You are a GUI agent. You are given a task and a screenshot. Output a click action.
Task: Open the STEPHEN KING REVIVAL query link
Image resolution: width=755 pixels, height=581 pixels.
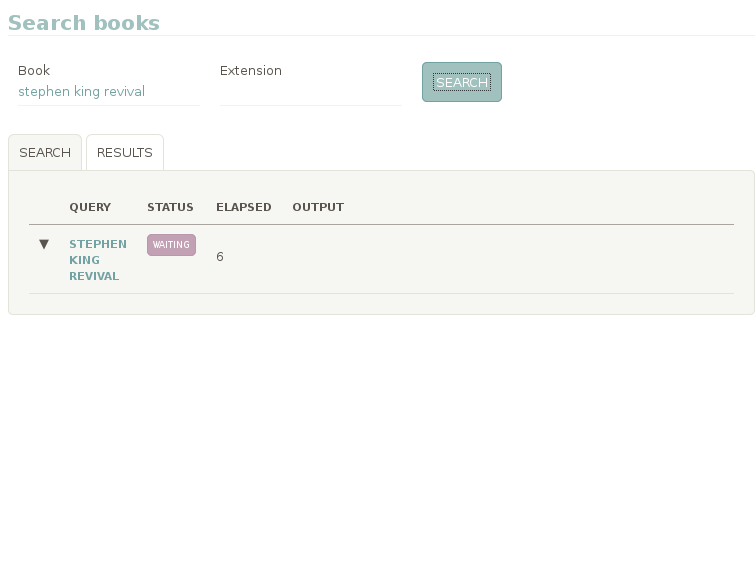98,260
